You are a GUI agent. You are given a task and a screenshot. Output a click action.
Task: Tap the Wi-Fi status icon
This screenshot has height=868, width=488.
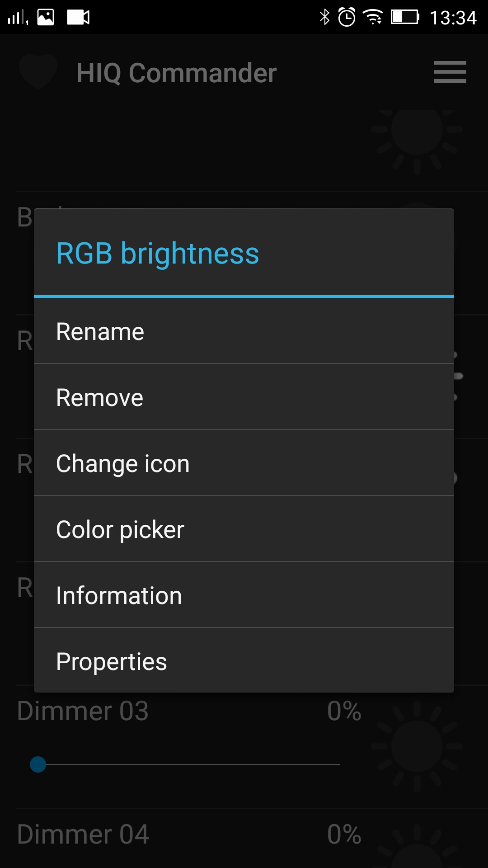[373, 17]
